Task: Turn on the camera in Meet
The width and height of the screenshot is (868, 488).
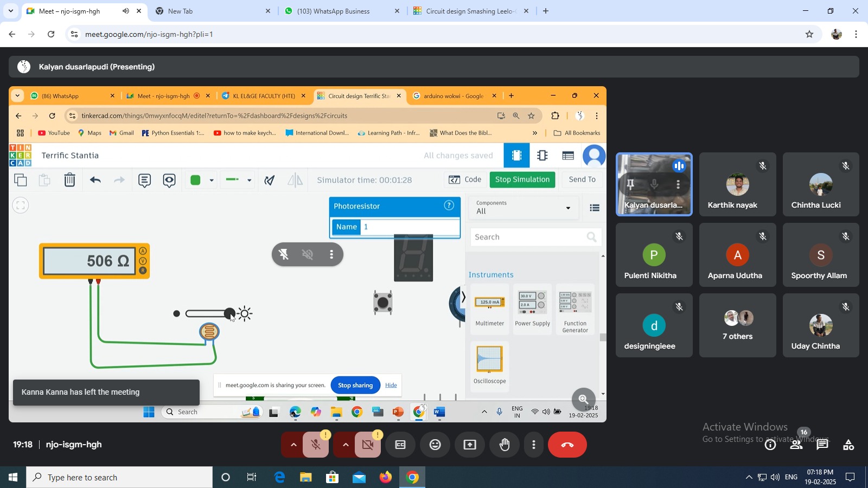Action: [x=368, y=445]
